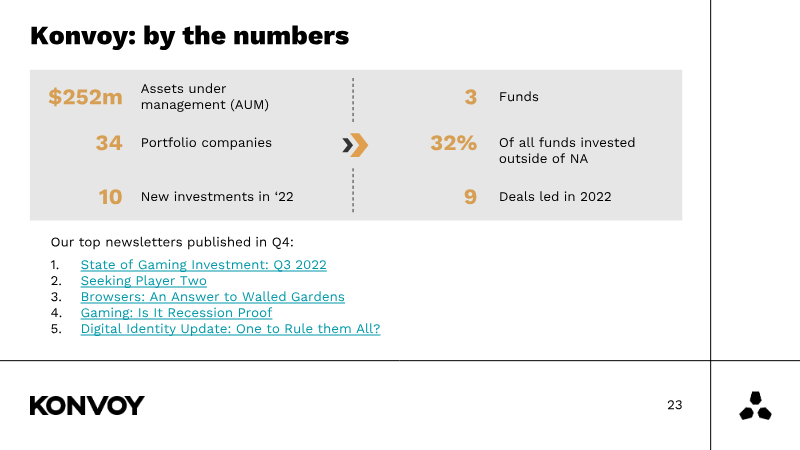This screenshot has width=800, height=450.
Task: Click the 3 Funds number
Action: (470, 97)
